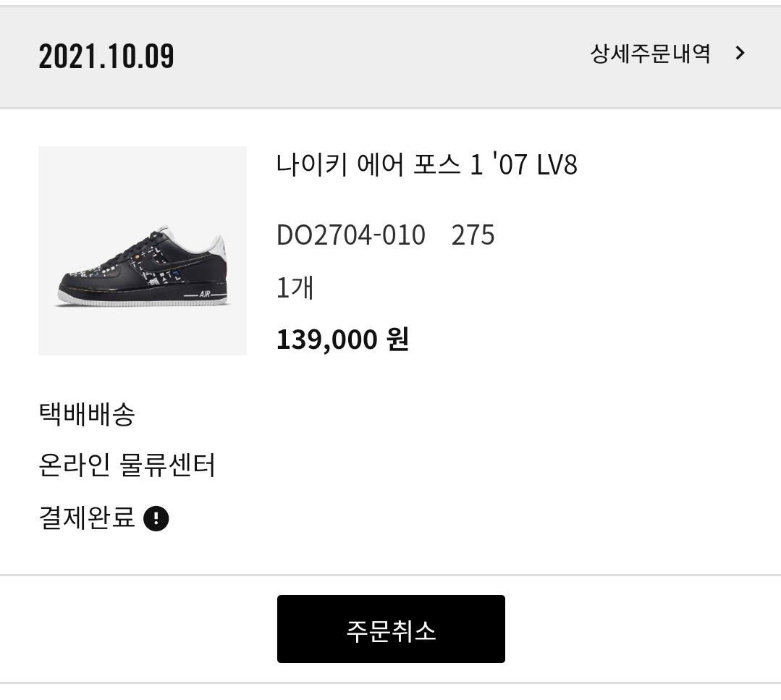Click the right chevron next to 상세주문내역
The image size is (781, 700).
(739, 54)
